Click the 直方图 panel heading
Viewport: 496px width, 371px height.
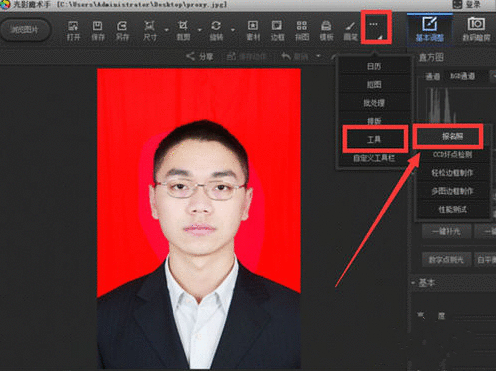[x=431, y=57]
